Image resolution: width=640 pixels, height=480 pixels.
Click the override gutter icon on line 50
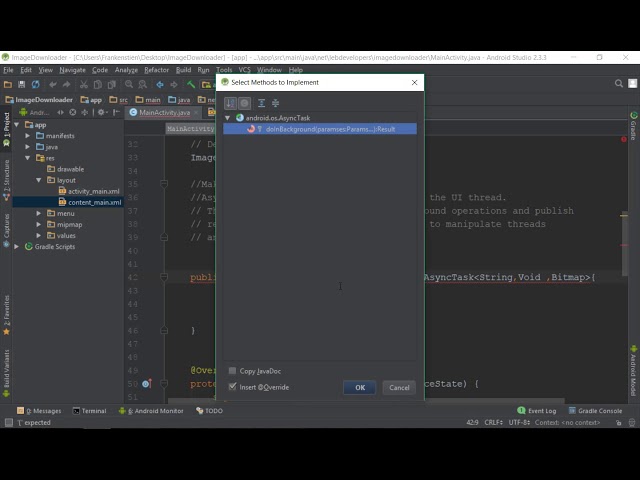(x=147, y=384)
